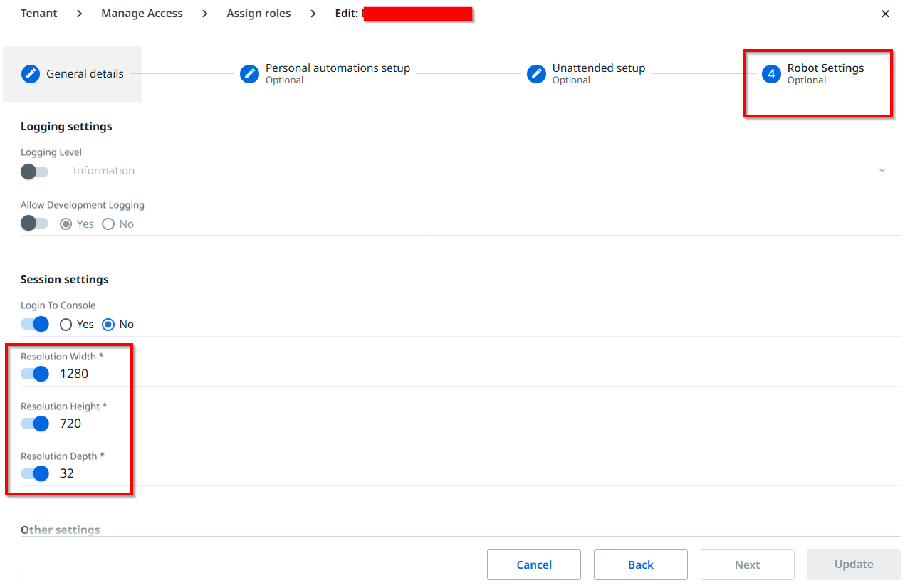Click the Unattended setup check icon
915x588 pixels.
coord(536,73)
